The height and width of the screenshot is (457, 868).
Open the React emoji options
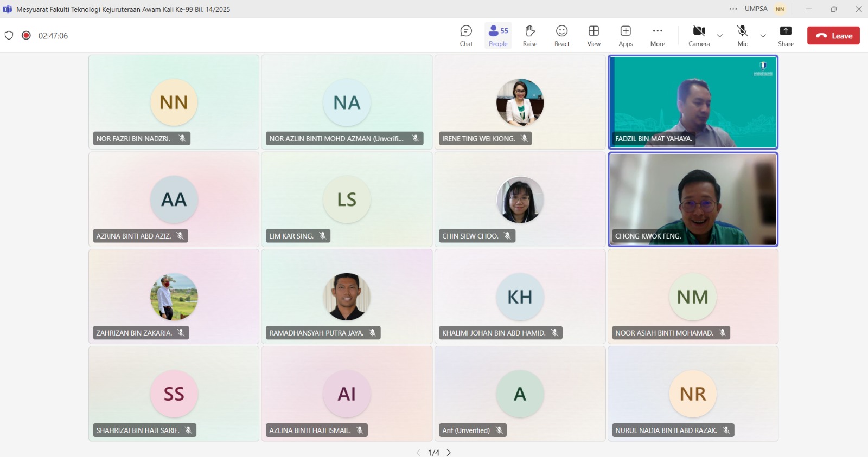click(x=562, y=36)
